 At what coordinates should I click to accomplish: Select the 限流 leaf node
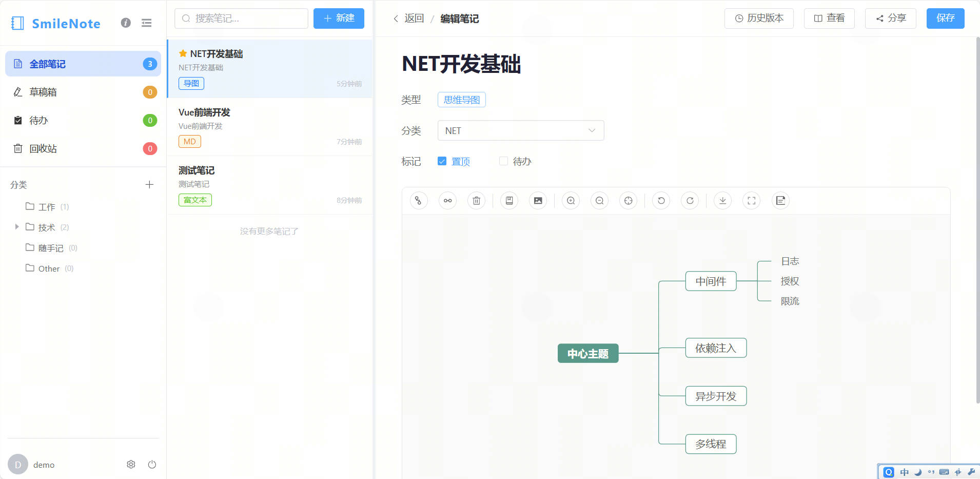click(790, 301)
